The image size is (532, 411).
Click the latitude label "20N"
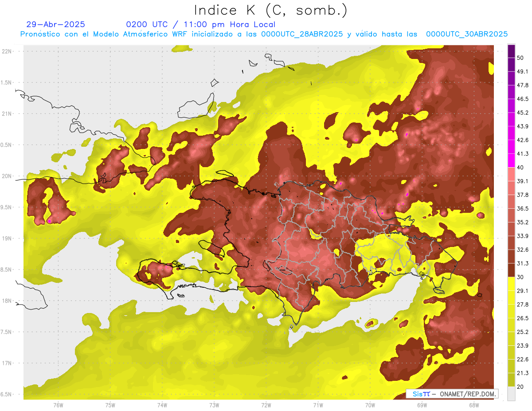(7, 176)
